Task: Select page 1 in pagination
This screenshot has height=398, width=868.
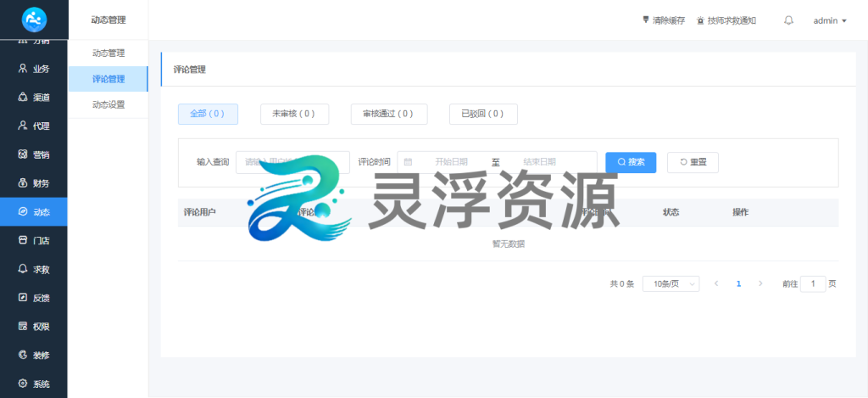Action: tap(738, 283)
